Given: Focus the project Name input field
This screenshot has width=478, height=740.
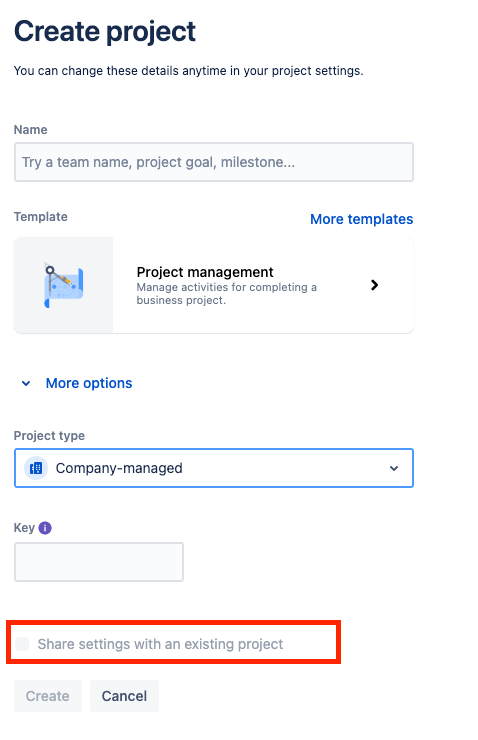Looking at the screenshot, I should (214, 162).
